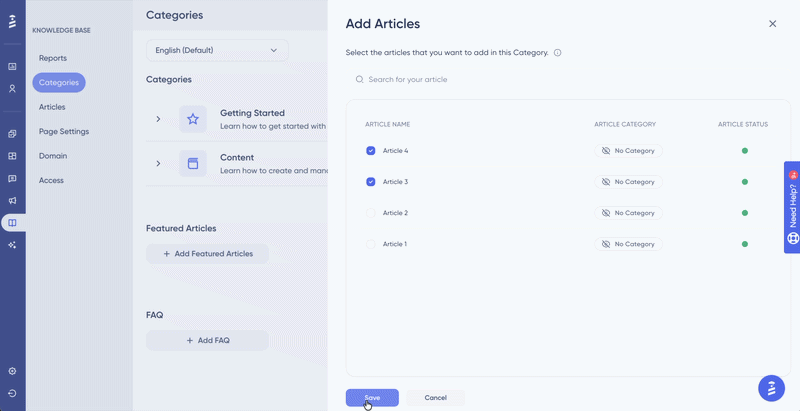Expand the Content category
This screenshot has width=800, height=411.
click(158, 164)
